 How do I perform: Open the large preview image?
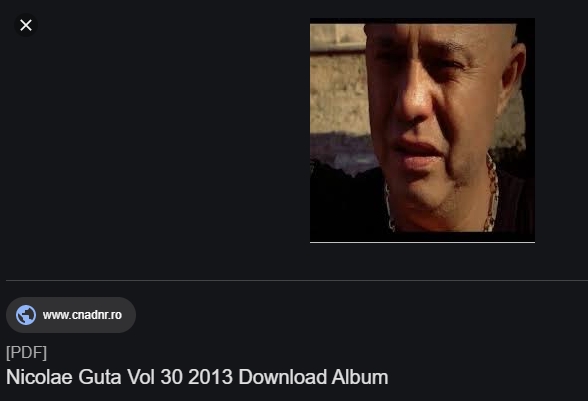tap(422, 130)
